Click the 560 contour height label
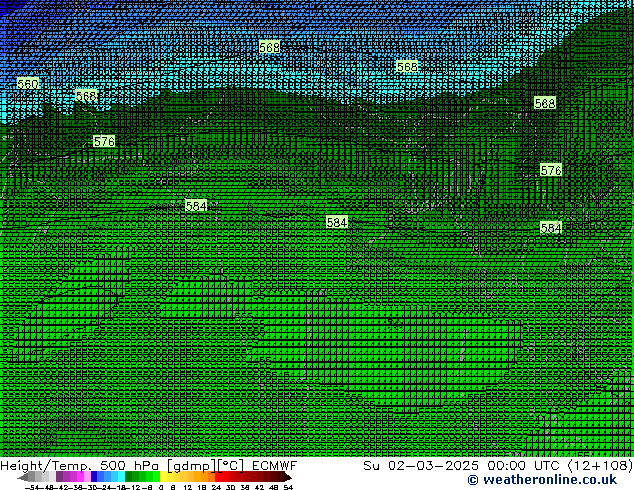The image size is (634, 490). point(28,84)
